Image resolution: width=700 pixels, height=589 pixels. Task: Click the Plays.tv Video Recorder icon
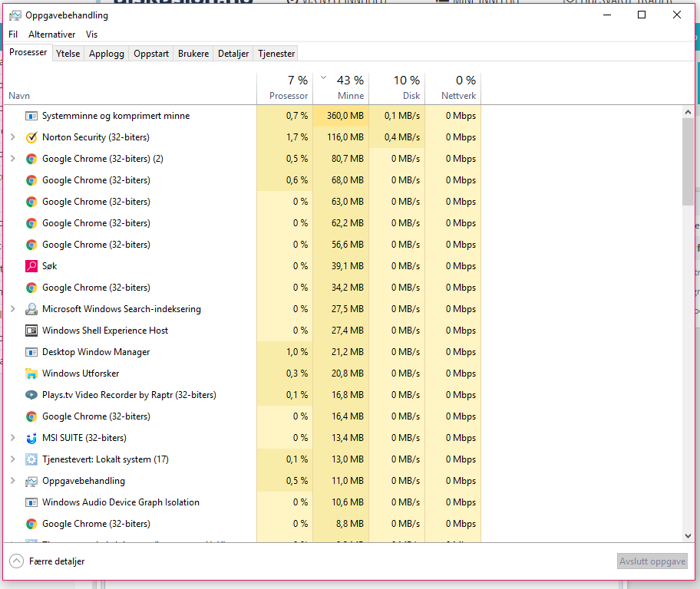click(x=31, y=395)
